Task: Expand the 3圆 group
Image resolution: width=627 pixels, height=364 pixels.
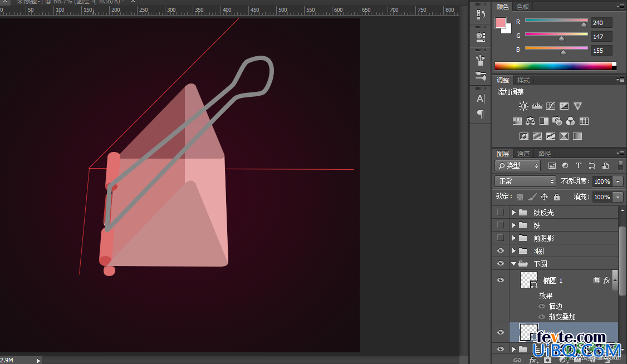Action: point(514,251)
